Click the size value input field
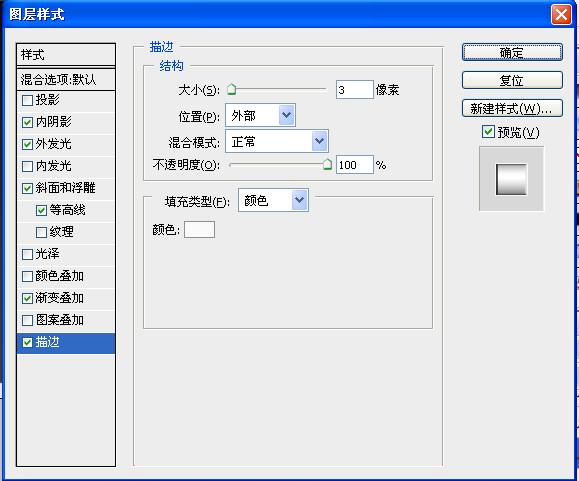Image resolution: width=579 pixels, height=481 pixels. tap(354, 90)
